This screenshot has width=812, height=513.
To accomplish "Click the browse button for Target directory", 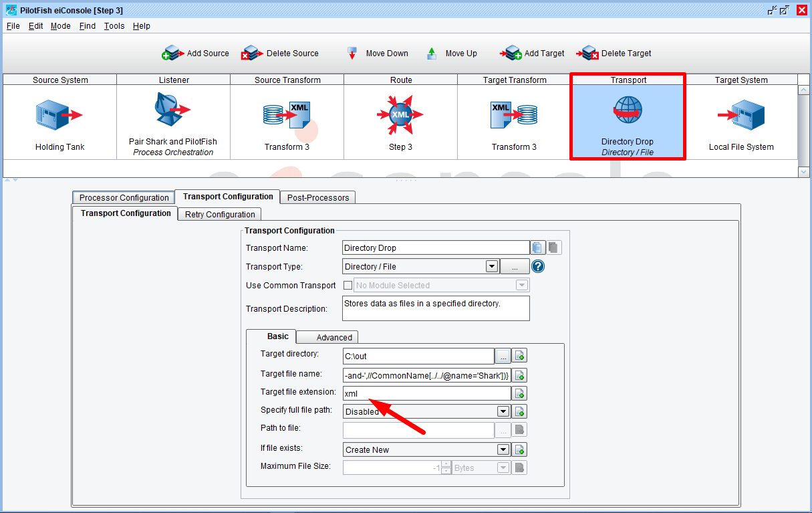I will 503,356.
